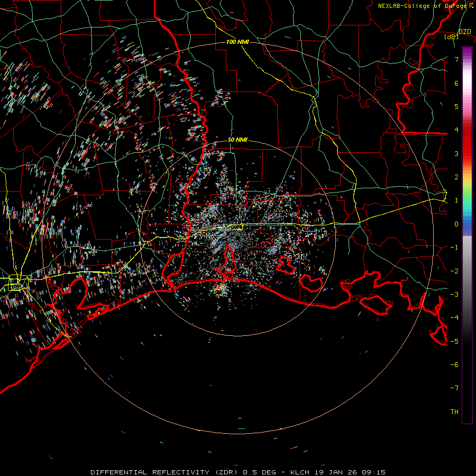
Task: Click the -5 dB value on the color scale
Action: click(x=454, y=341)
